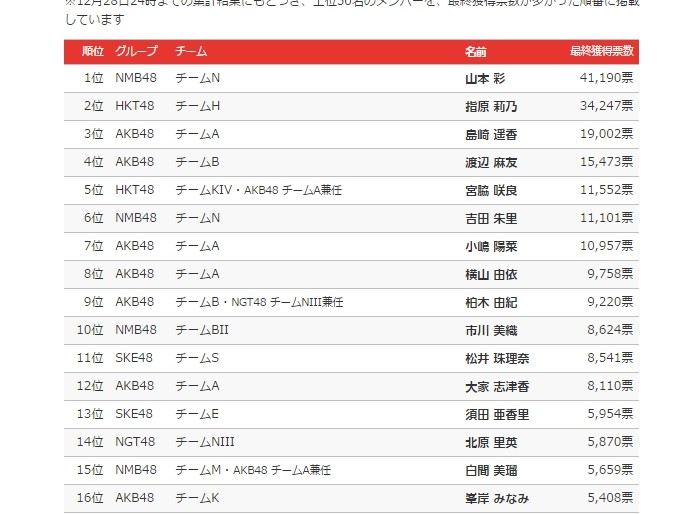This screenshot has height=514, width=691.
Task: Click team cell チームNIII in 14位 row
Action: pos(205,442)
